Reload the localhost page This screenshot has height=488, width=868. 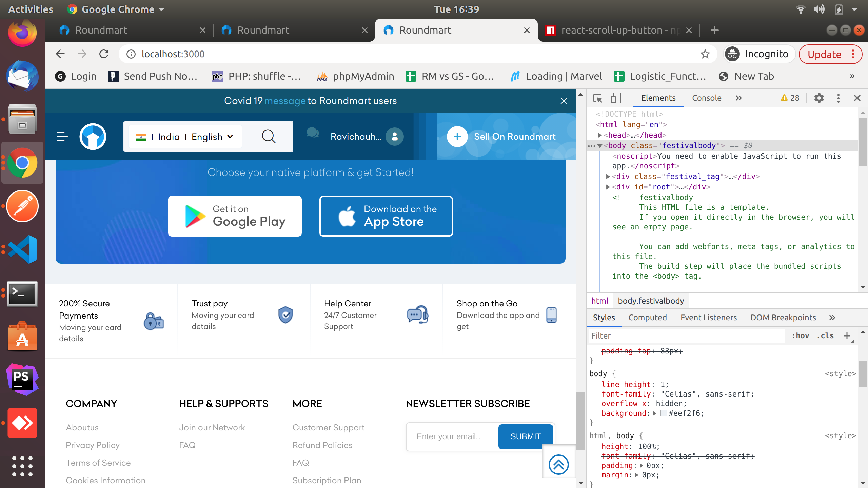104,54
